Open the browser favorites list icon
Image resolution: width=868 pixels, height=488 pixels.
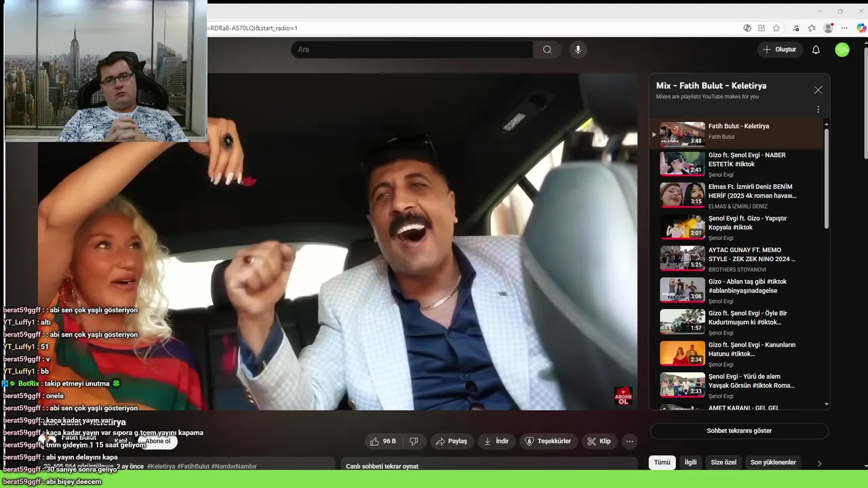[x=812, y=28]
